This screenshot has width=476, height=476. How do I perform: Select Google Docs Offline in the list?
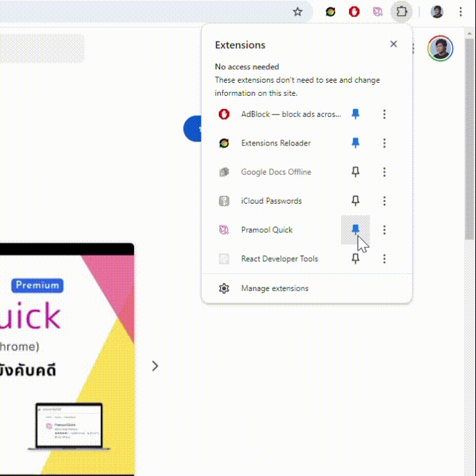tap(276, 172)
